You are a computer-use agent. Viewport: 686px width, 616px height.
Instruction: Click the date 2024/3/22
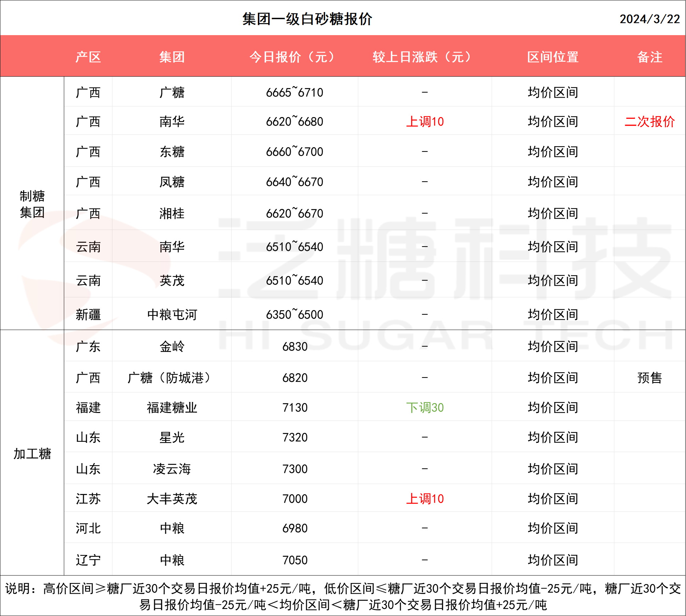tap(649, 19)
